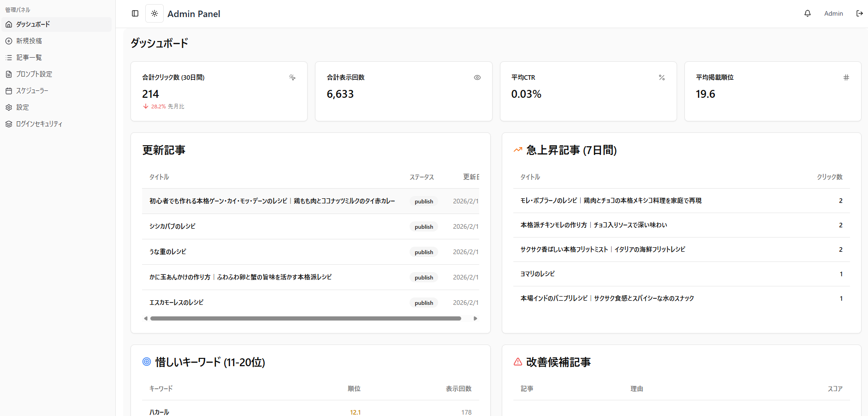This screenshot has width=868, height=416.
Task: Open ログインセキュリティ page
Action: click(x=39, y=124)
